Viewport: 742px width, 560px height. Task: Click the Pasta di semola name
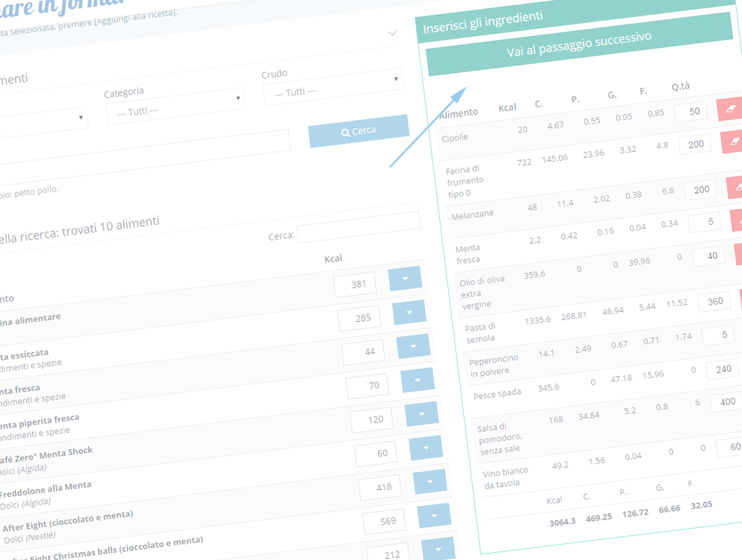[480, 333]
